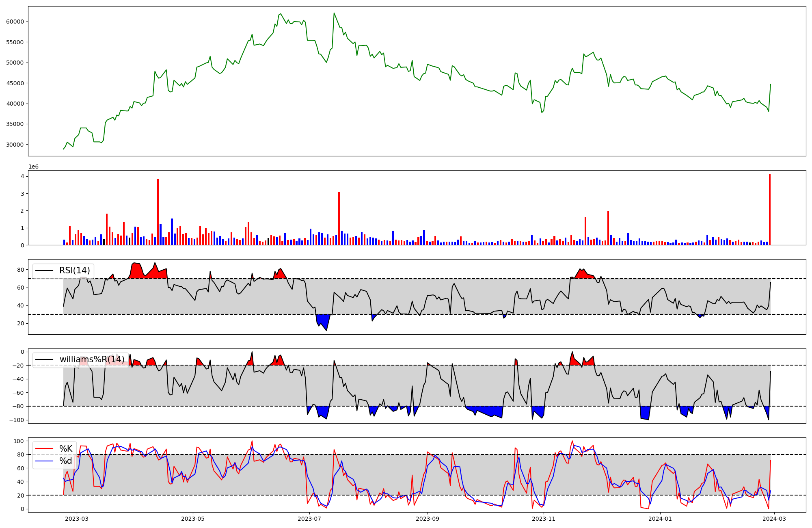
Task: Click the %d legend entry
Action: (x=66, y=461)
